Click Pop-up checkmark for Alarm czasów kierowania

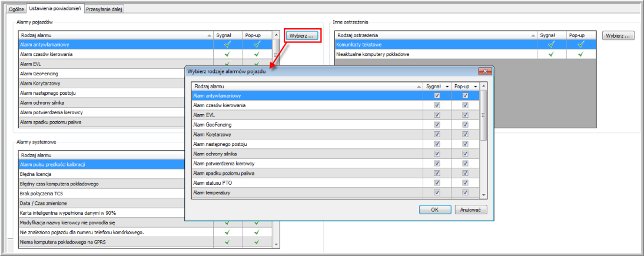click(x=257, y=54)
